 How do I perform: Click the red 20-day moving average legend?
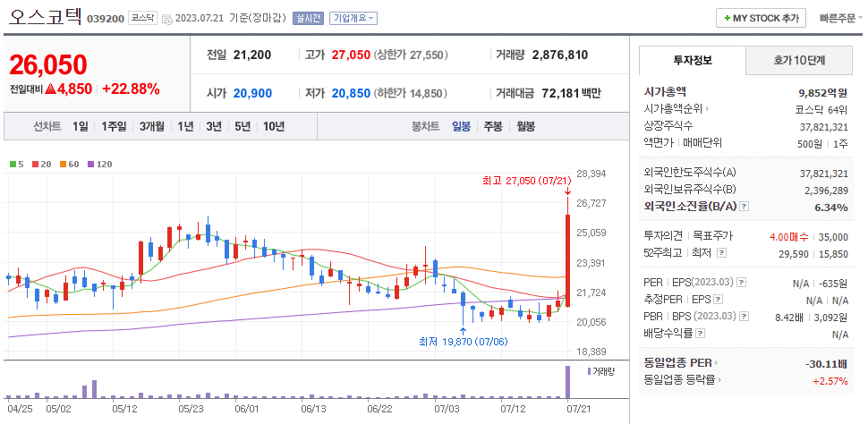point(41,165)
